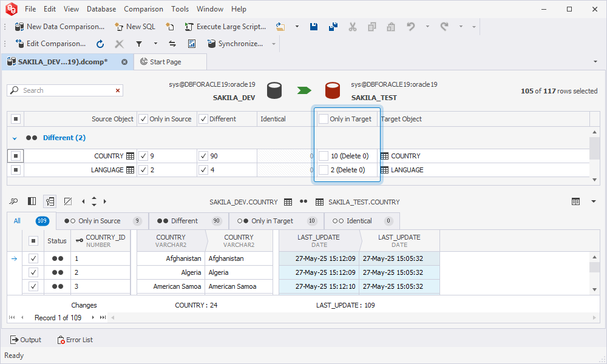The height and width of the screenshot is (364, 607).
Task: Open the Redo history dropdown arrow
Action: (461, 27)
